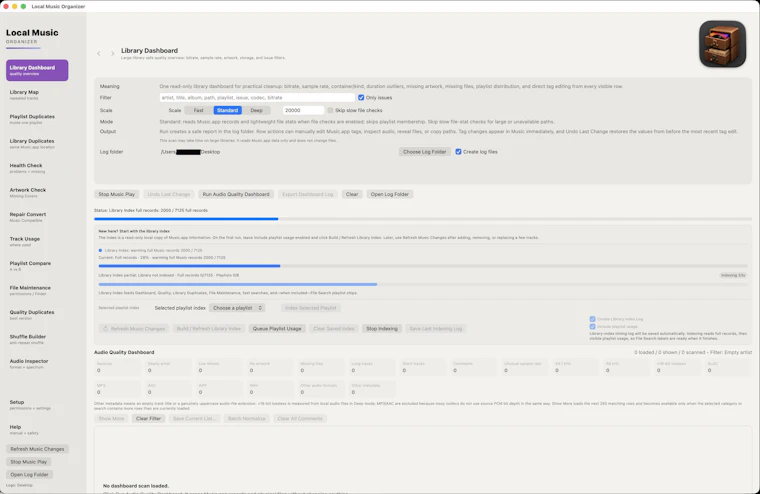The height and width of the screenshot is (494, 760).
Task: Click Stop Indexing button
Action: point(382,329)
